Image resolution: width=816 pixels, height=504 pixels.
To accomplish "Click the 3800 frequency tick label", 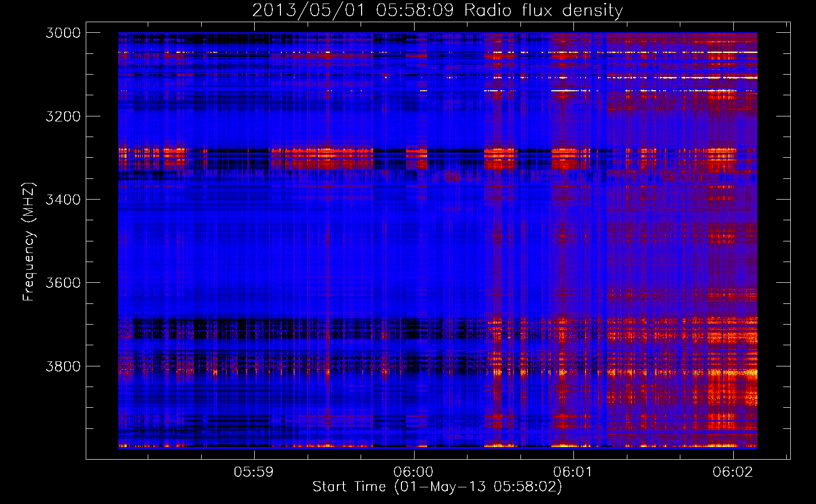I will (63, 366).
